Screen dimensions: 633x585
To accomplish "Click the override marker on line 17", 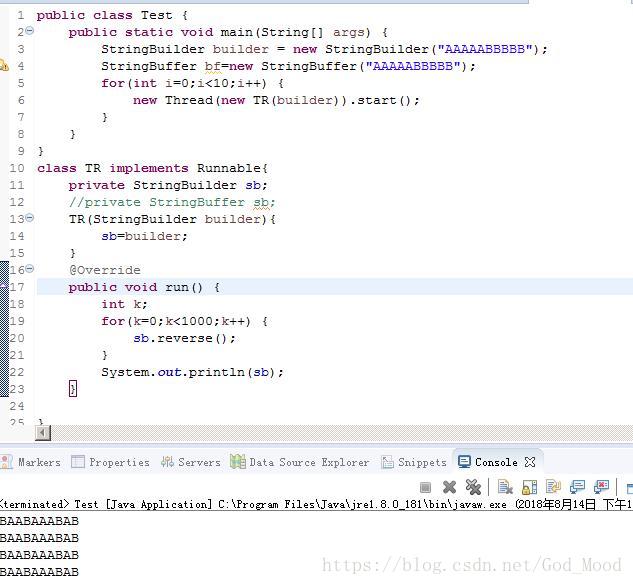I will (x=4, y=285).
